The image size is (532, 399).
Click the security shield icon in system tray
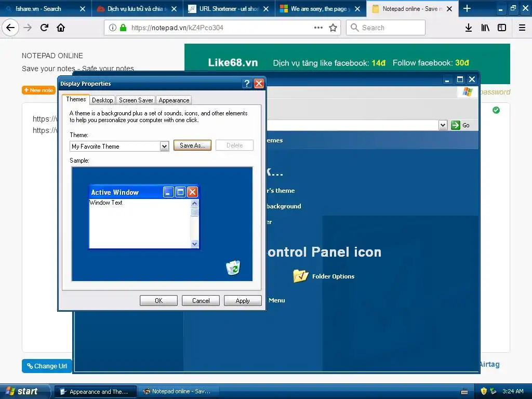[x=484, y=391]
